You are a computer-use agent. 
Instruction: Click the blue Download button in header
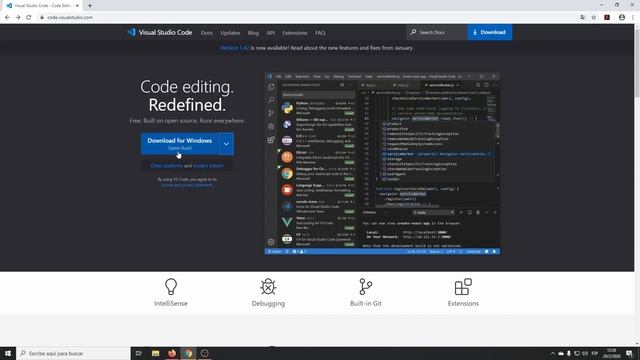pyautogui.click(x=489, y=32)
